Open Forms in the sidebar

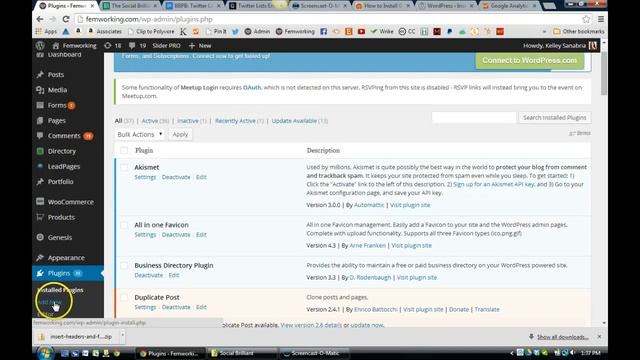click(x=57, y=105)
